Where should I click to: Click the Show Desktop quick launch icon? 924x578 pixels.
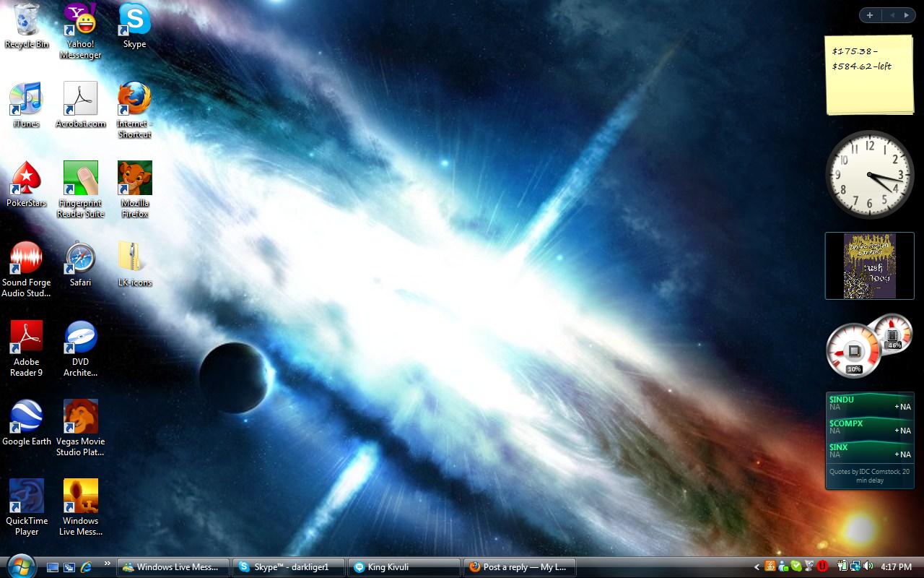(x=53, y=567)
